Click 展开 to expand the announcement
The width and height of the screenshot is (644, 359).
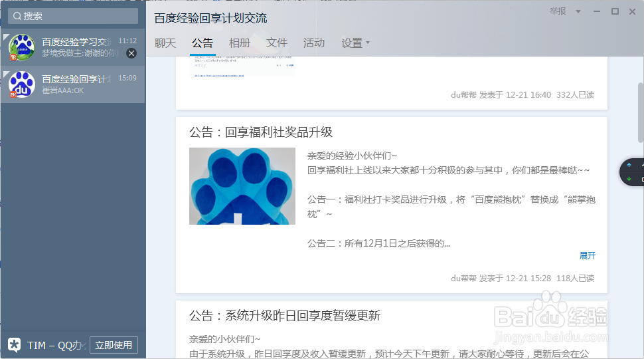tap(588, 256)
